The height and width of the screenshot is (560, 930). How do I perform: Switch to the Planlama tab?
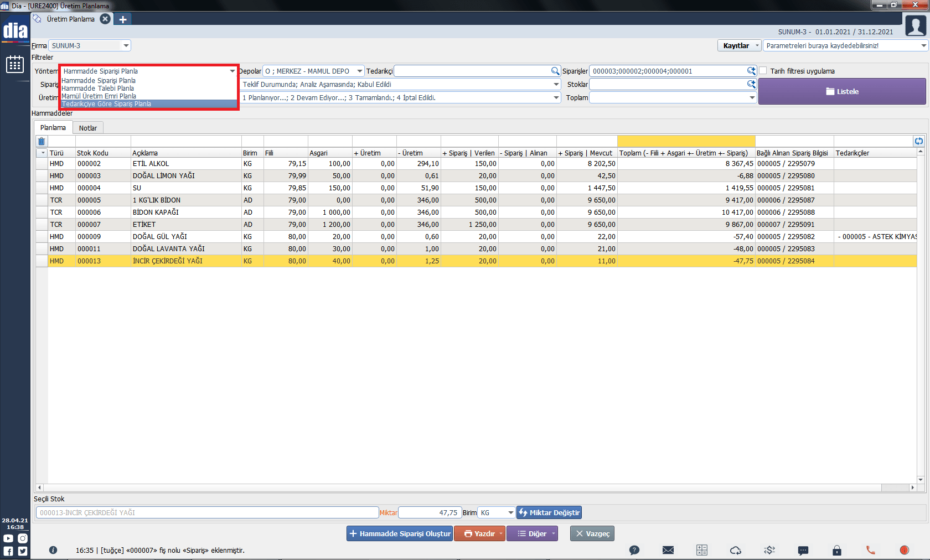(53, 127)
